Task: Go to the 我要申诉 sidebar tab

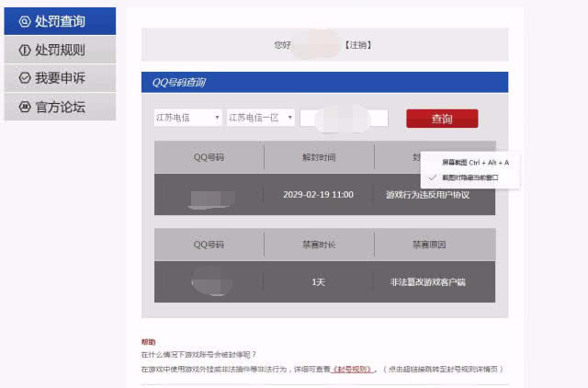Action: click(60, 78)
